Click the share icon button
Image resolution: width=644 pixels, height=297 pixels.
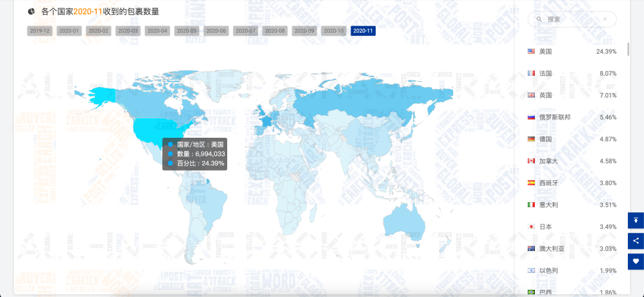636,241
